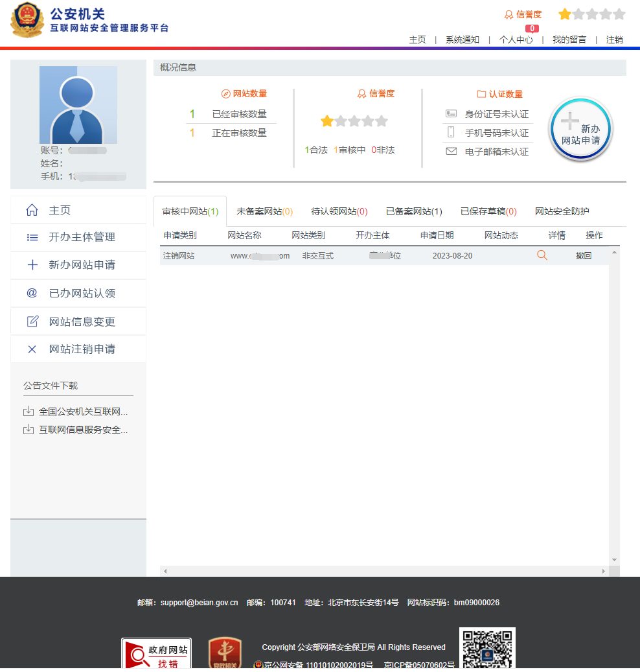
Task: Open the 主页 top navigation link
Action: [417, 40]
